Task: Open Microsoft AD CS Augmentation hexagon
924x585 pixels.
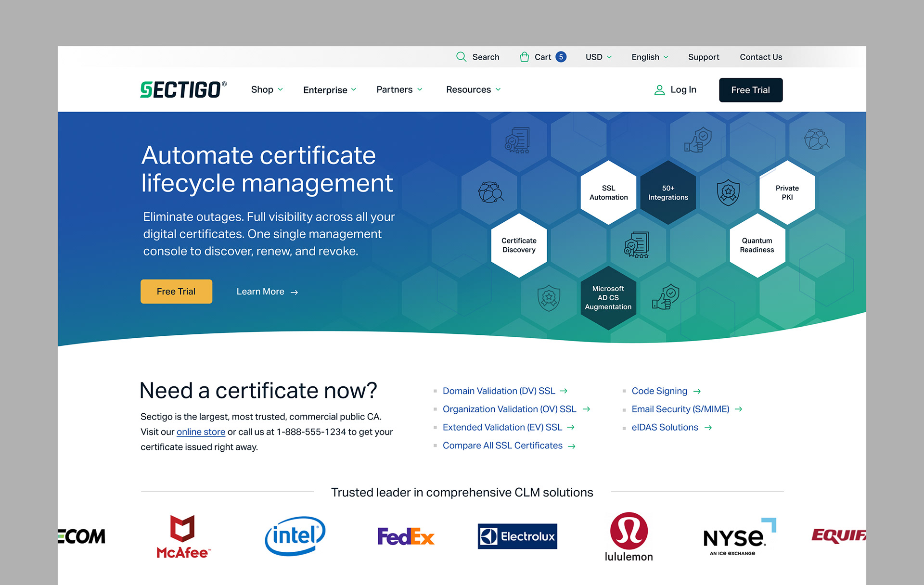Action: click(x=608, y=298)
